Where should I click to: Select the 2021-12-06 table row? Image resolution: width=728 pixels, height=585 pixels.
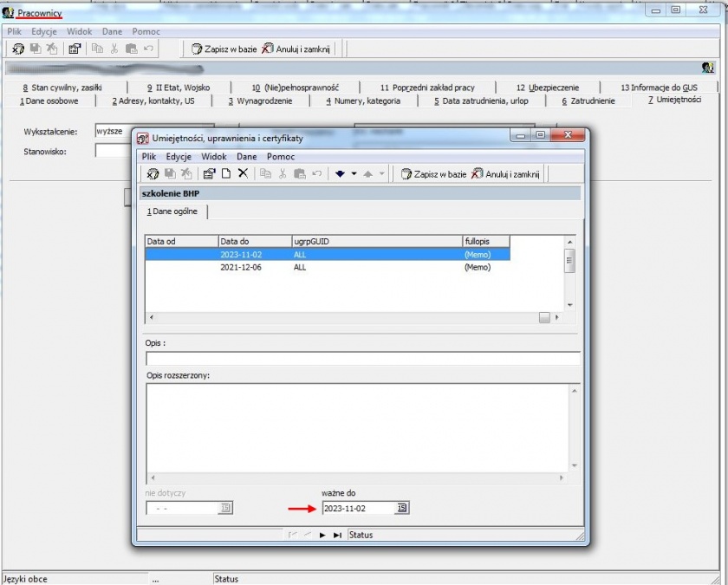click(x=328, y=267)
